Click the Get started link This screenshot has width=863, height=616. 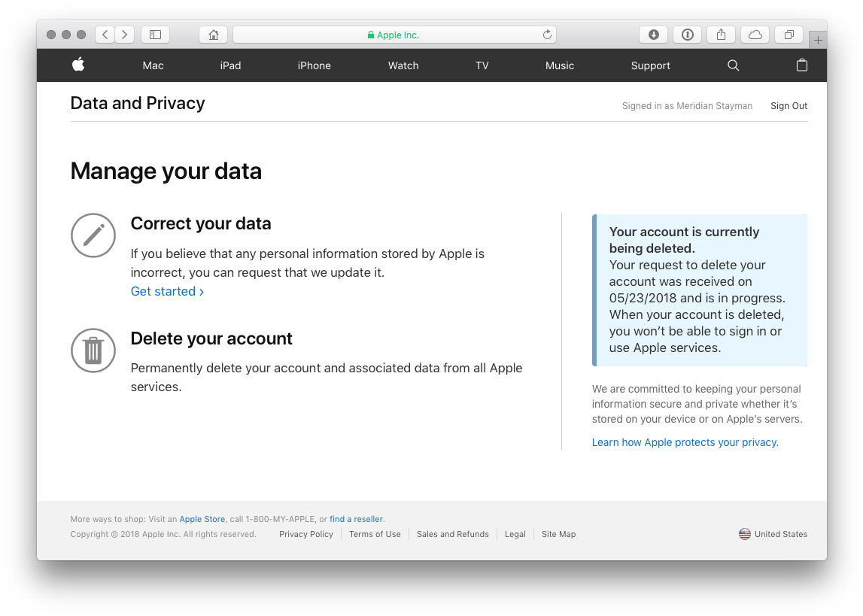[x=167, y=292]
